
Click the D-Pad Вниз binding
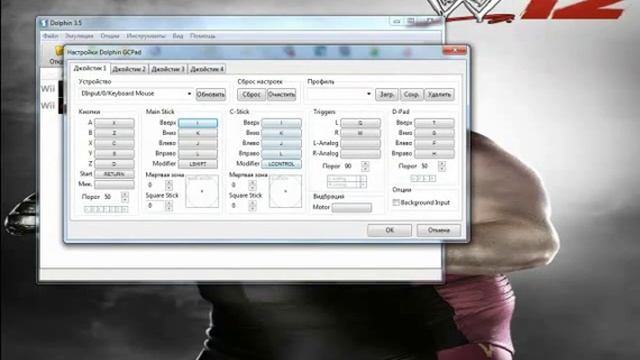(434, 133)
